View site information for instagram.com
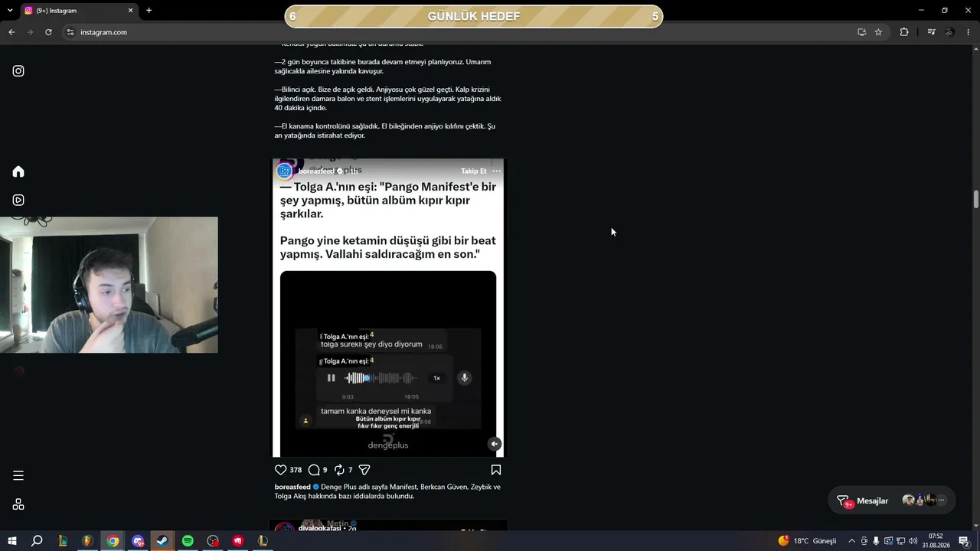Screen dimensions: 980x551 (70, 32)
